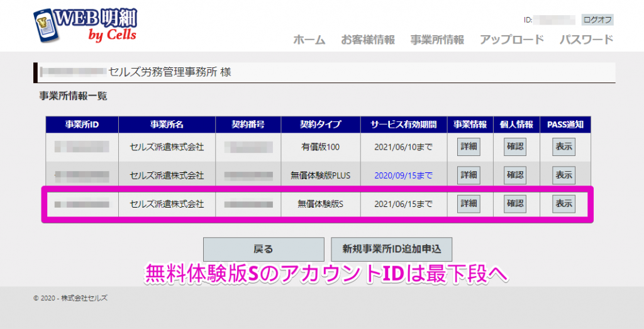Click the 有償版100 contract type cell
This screenshot has height=329, width=644.
point(321,147)
